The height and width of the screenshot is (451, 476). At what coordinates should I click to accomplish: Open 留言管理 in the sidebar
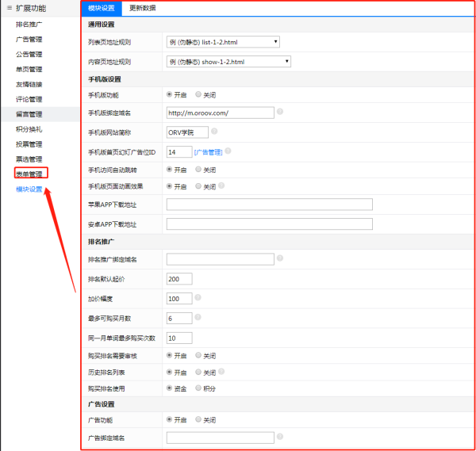click(29, 114)
